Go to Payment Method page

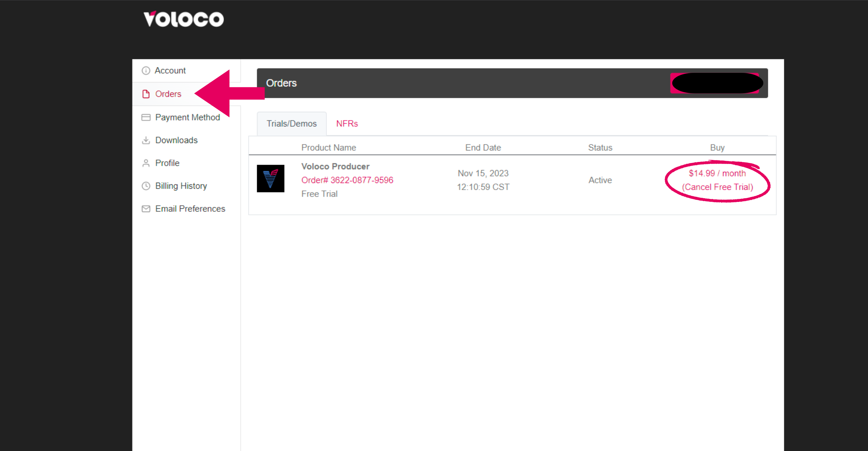188,117
